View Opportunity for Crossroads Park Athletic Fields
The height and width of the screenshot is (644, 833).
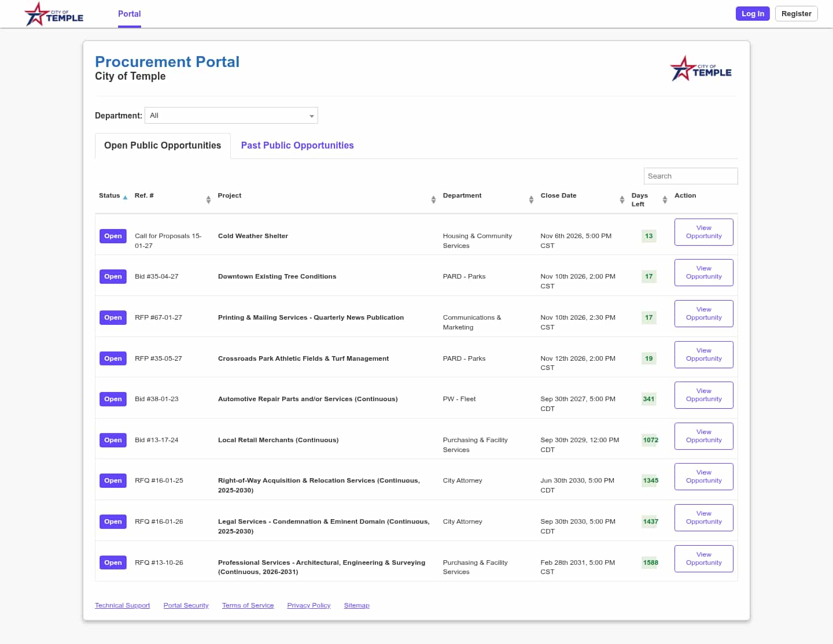pyautogui.click(x=704, y=354)
